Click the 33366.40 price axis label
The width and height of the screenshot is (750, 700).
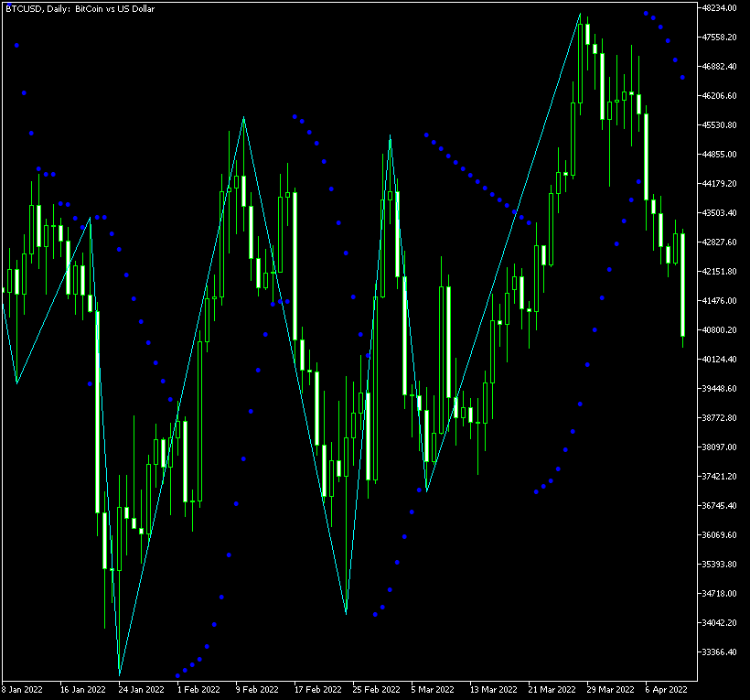tap(723, 652)
